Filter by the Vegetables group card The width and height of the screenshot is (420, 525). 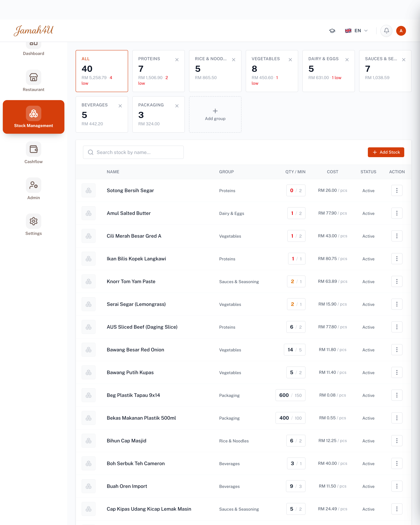(272, 71)
